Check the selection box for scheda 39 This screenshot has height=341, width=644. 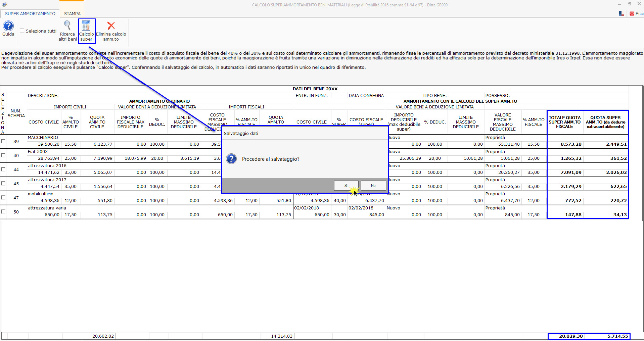3,141
